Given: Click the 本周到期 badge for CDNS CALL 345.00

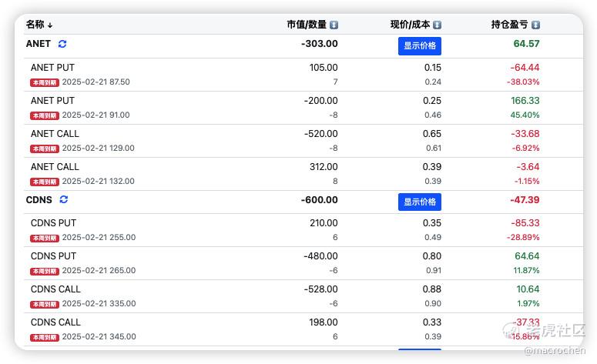Looking at the screenshot, I should click(x=45, y=337).
